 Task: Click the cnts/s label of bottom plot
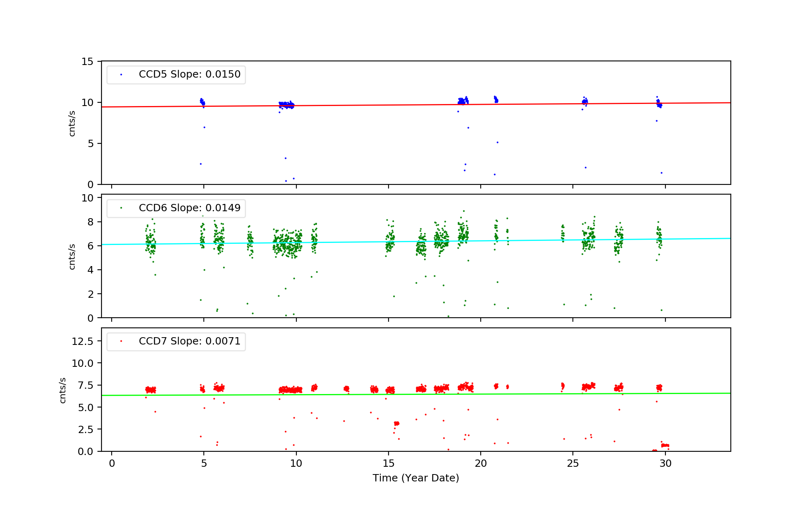click(63, 390)
